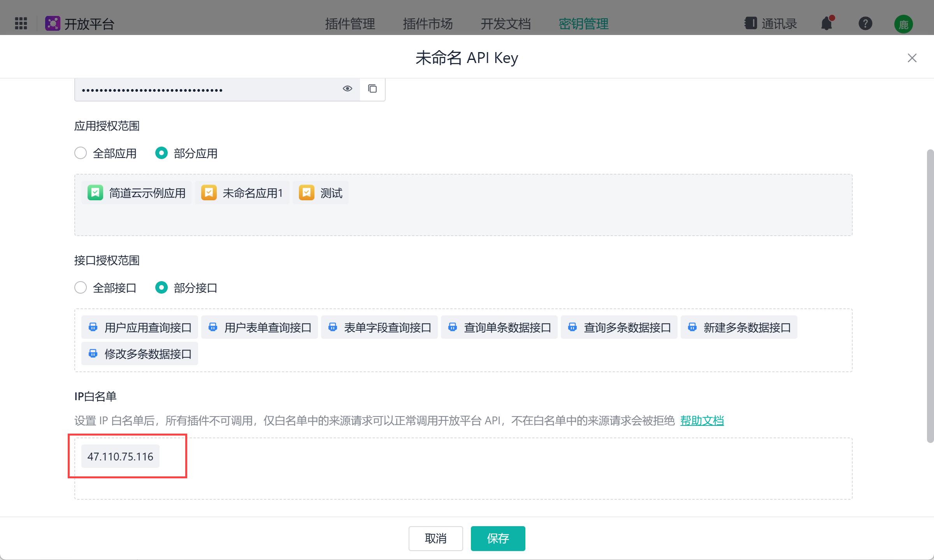
Task: Switch to the 插件管理 tab
Action: pos(350,24)
